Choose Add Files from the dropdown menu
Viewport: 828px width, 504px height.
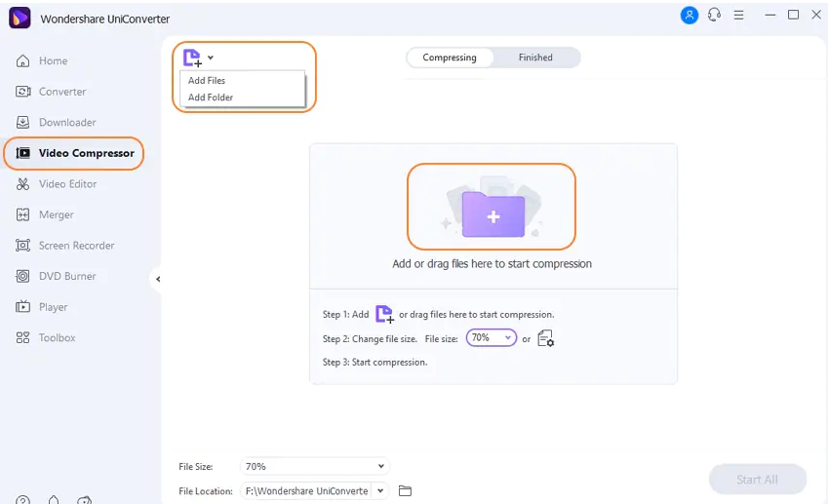click(x=207, y=81)
